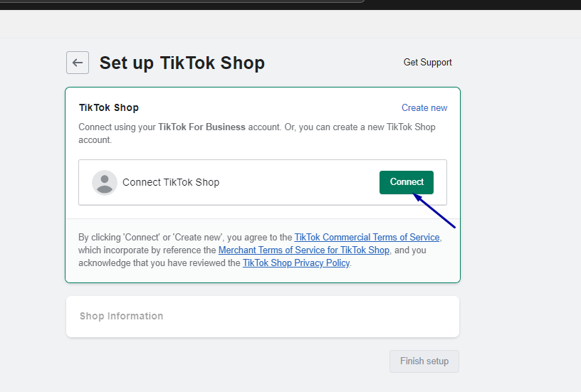Click the Set up TikTok Shop heading
Screen dimensions: 581x392
182,63
